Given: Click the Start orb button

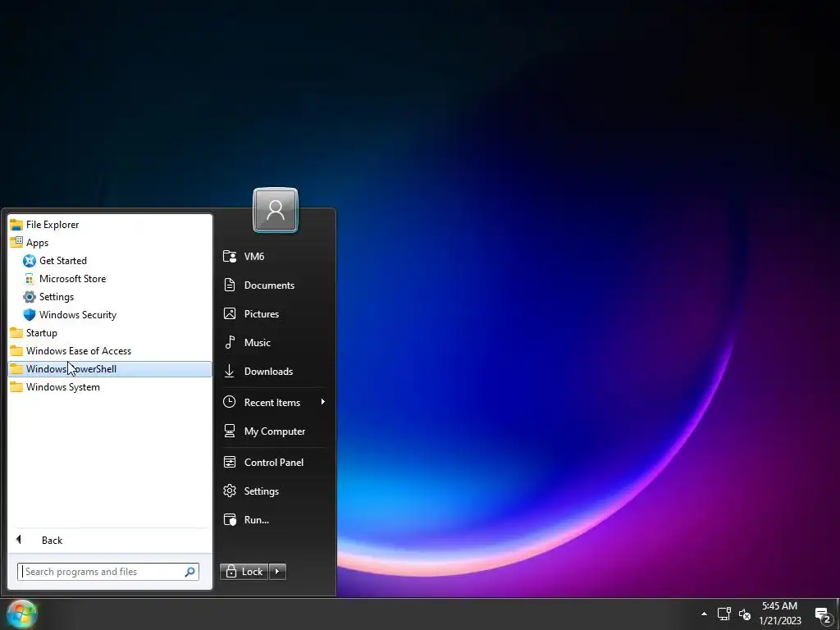Looking at the screenshot, I should point(22,614).
